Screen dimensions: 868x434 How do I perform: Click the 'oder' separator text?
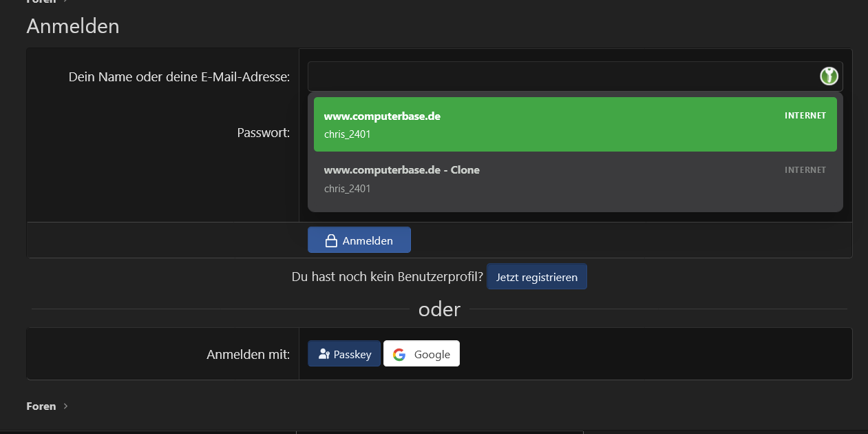pos(439,309)
